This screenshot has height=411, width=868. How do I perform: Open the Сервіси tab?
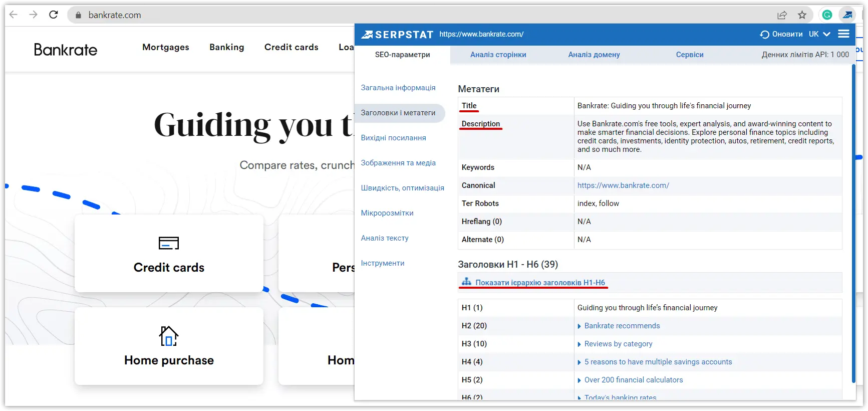[689, 55]
